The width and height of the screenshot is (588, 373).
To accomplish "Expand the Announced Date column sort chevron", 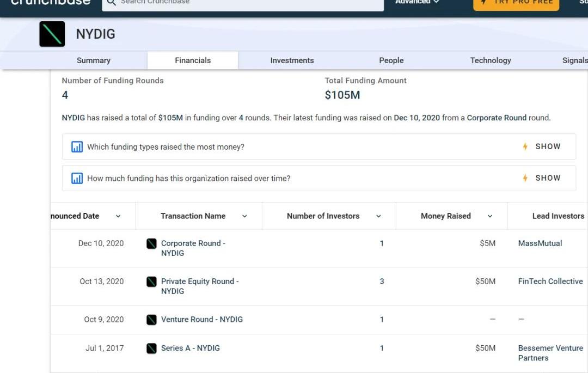I will point(118,216).
